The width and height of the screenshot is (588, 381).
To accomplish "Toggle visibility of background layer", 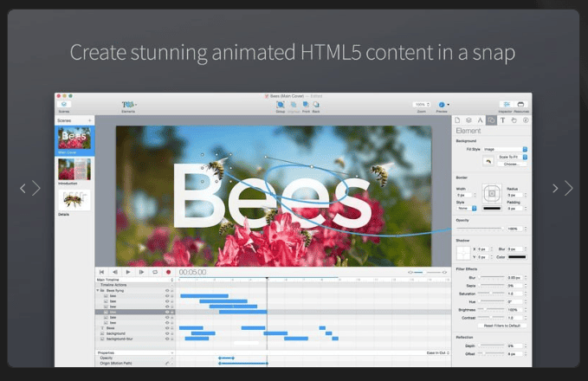I will tap(167, 333).
